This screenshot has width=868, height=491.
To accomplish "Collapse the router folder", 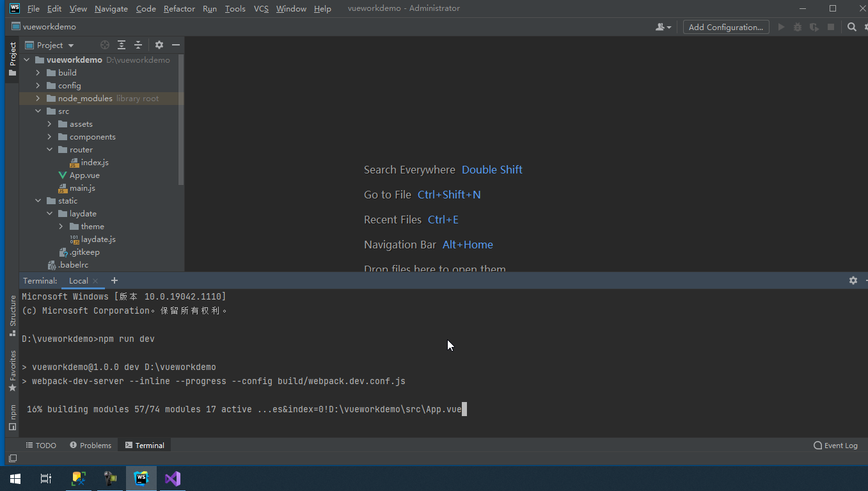I will 50,149.
